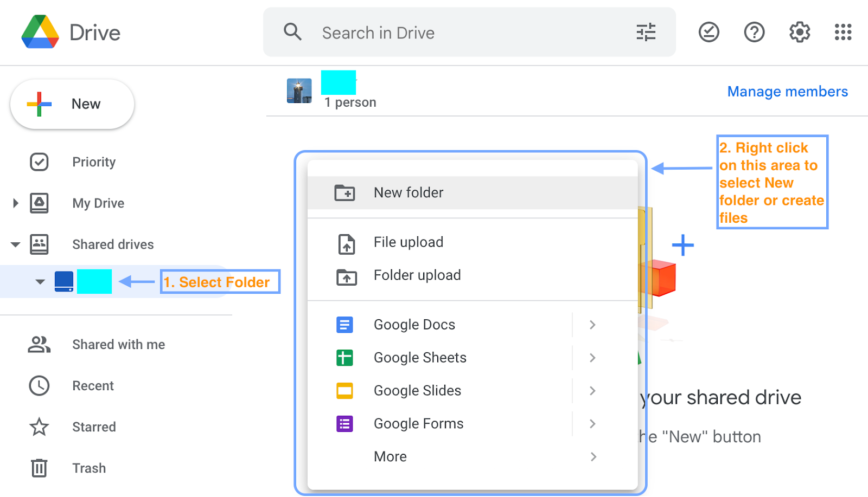Open Trash in sidebar
Image resolution: width=868 pixels, height=497 pixels.
pos(89,468)
